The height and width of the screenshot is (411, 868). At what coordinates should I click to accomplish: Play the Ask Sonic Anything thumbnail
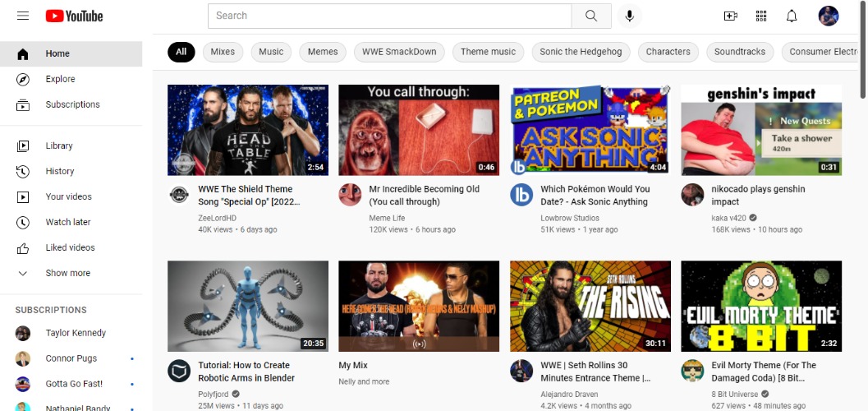tap(590, 130)
